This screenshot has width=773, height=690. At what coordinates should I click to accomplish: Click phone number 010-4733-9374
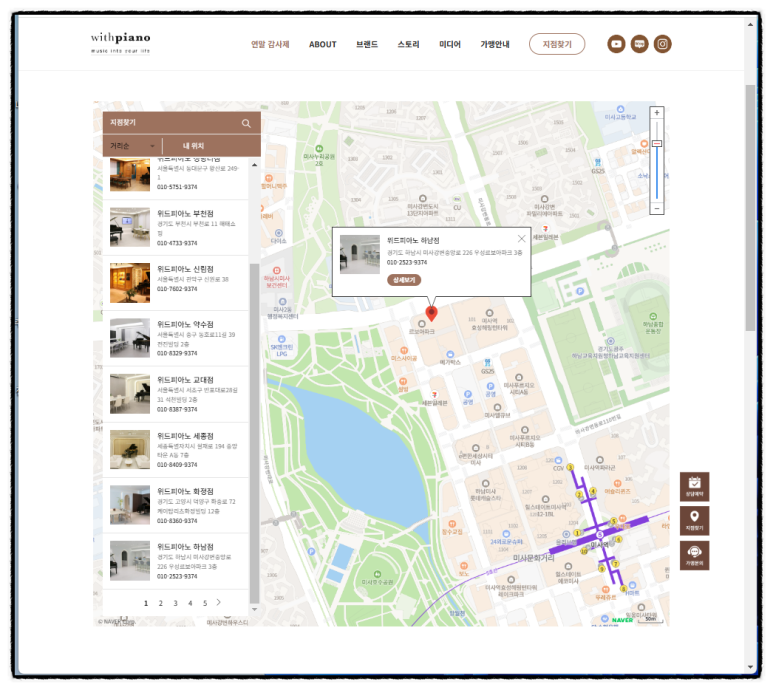point(177,243)
